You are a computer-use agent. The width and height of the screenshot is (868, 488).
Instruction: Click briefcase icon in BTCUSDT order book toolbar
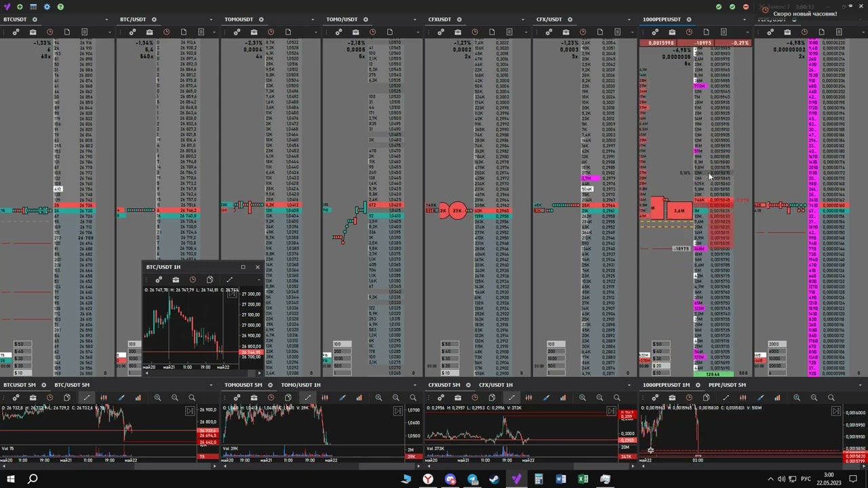[x=33, y=32]
